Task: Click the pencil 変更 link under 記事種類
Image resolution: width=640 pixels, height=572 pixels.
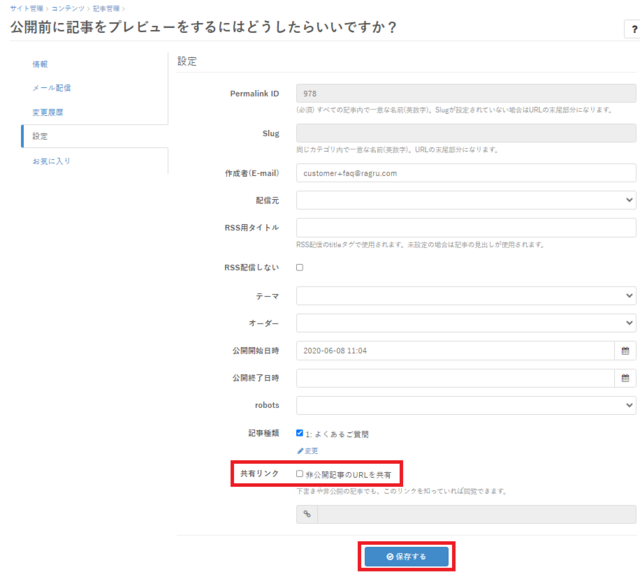Action: (x=308, y=451)
